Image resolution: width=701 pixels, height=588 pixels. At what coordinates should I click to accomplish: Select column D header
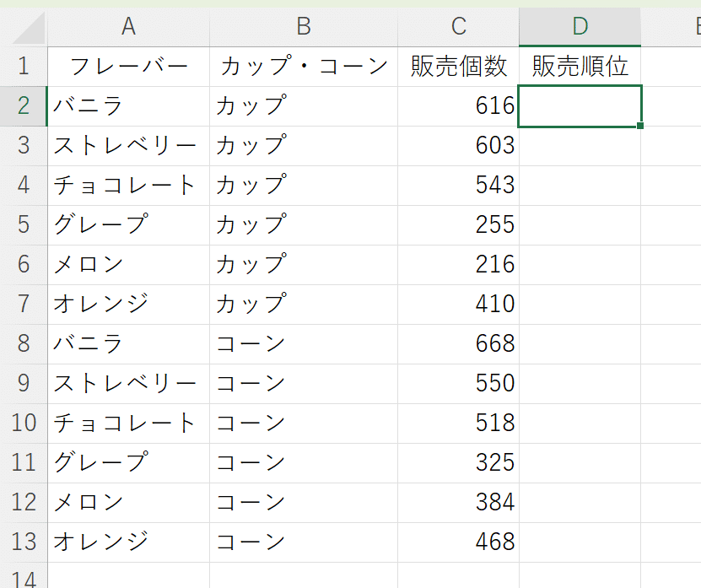pos(580,27)
